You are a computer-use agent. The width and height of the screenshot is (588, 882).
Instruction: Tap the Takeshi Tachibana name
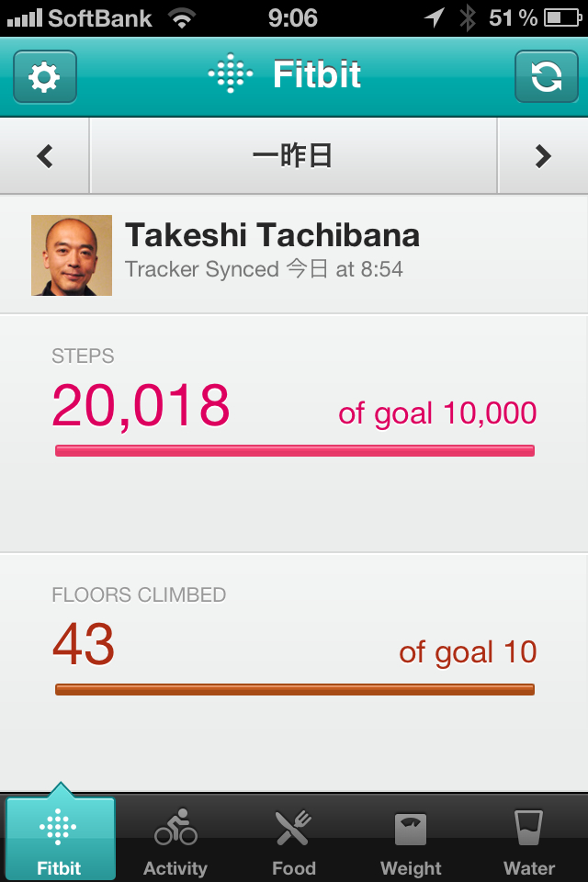point(272,235)
